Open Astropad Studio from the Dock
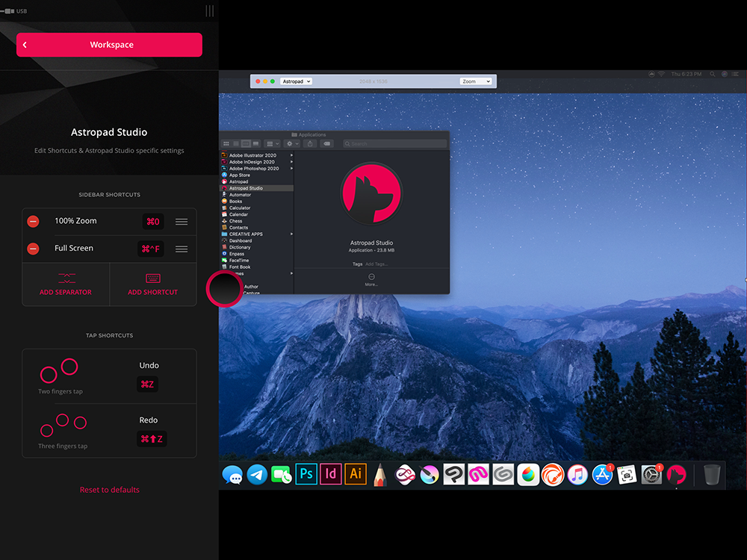Image resolution: width=747 pixels, height=560 pixels. point(677,475)
